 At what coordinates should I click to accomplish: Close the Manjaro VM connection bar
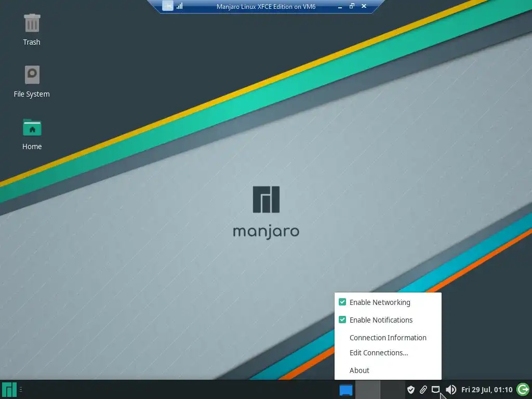click(364, 6)
